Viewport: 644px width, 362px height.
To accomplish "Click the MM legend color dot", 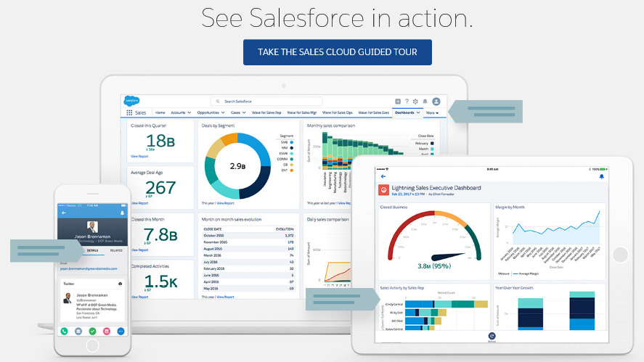I will (x=292, y=148).
